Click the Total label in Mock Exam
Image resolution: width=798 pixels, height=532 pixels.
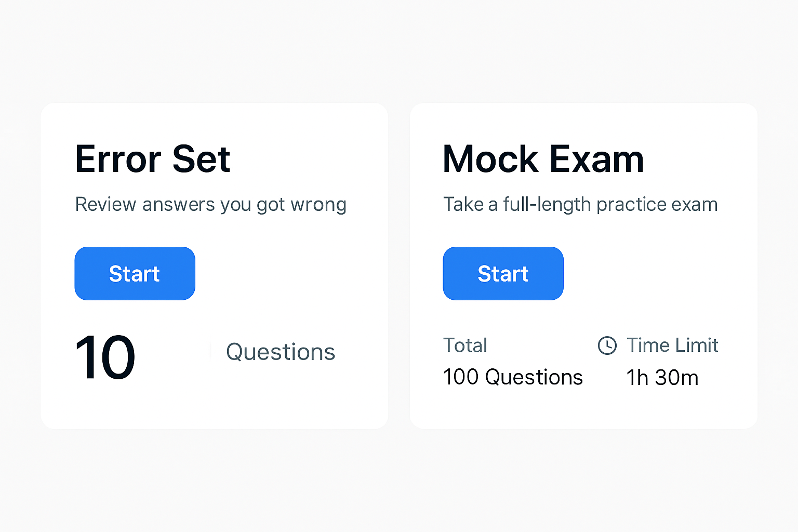point(465,345)
